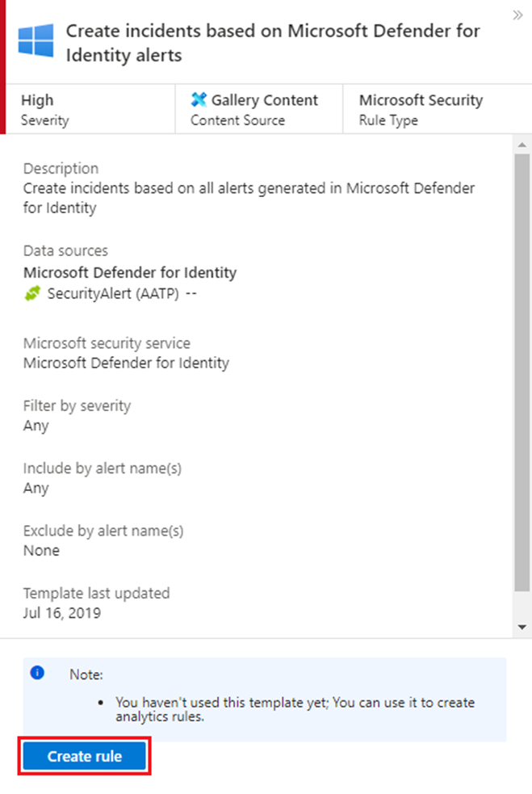Click the 'Microsoft security service' heading
The image size is (532, 794).
coord(107,343)
